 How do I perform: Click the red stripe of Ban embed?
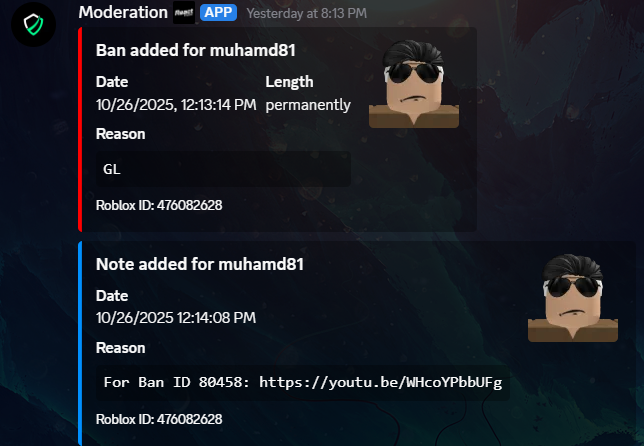[x=80, y=129]
